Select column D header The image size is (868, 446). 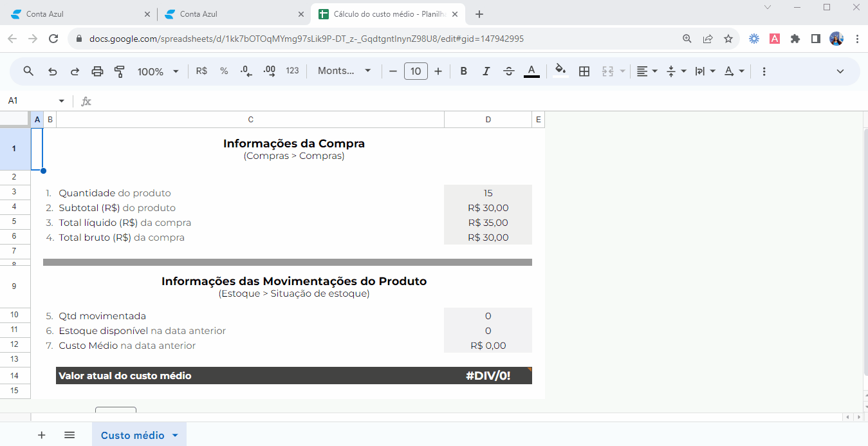point(488,119)
